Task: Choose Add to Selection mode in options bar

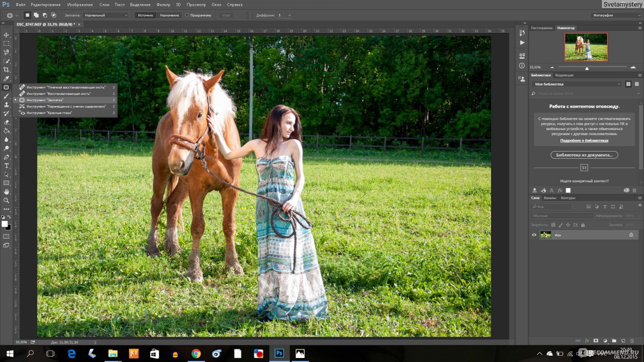Action: pyautogui.click(x=36, y=15)
